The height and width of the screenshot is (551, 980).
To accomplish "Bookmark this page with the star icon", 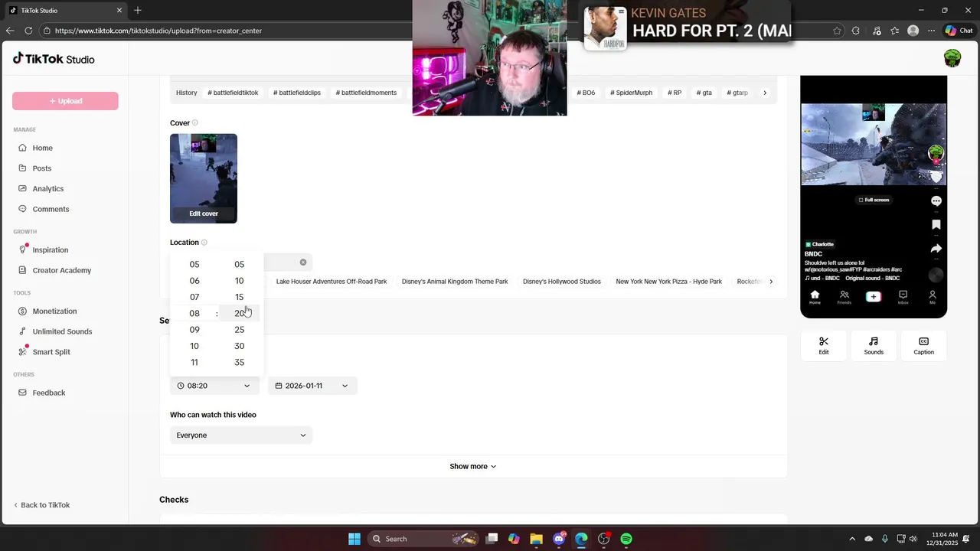I will pos(837,31).
